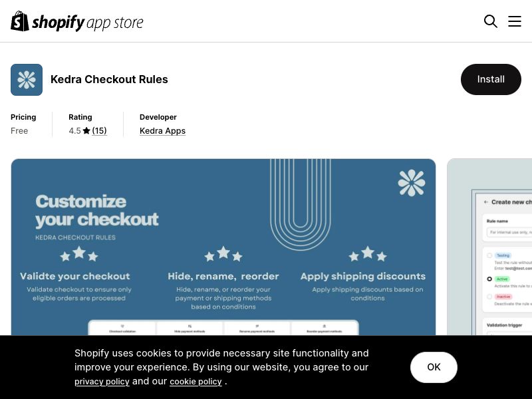This screenshot has width=532, height=399.
Task: Open the search icon in the header
Action: coord(491,21)
